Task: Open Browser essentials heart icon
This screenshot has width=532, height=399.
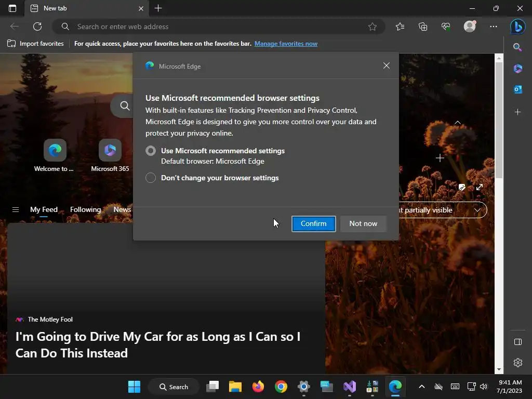Action: click(x=446, y=26)
